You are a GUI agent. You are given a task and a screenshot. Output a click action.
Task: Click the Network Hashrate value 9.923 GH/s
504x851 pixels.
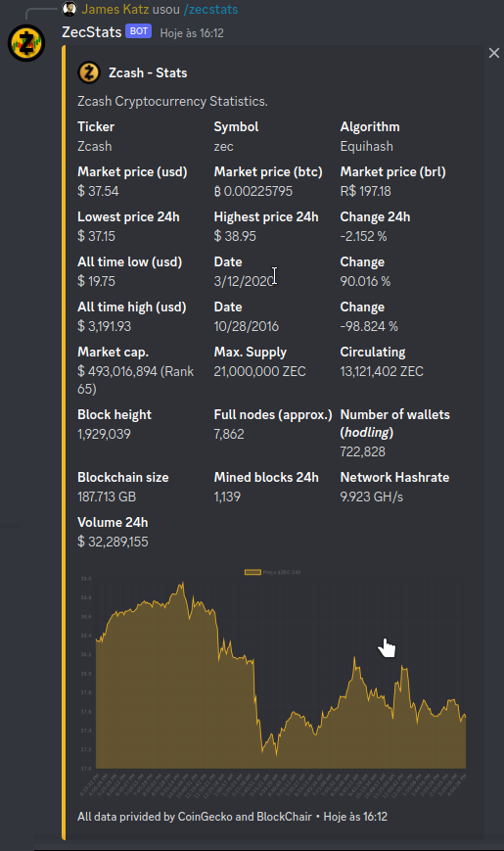(x=371, y=496)
